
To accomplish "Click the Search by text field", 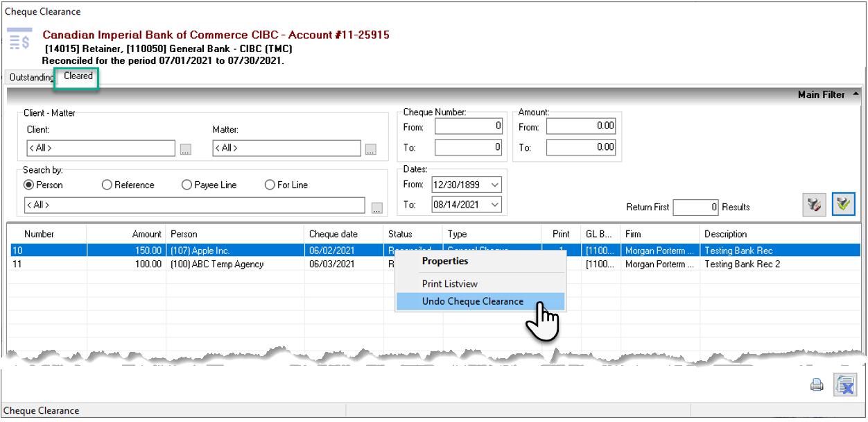I will (195, 205).
